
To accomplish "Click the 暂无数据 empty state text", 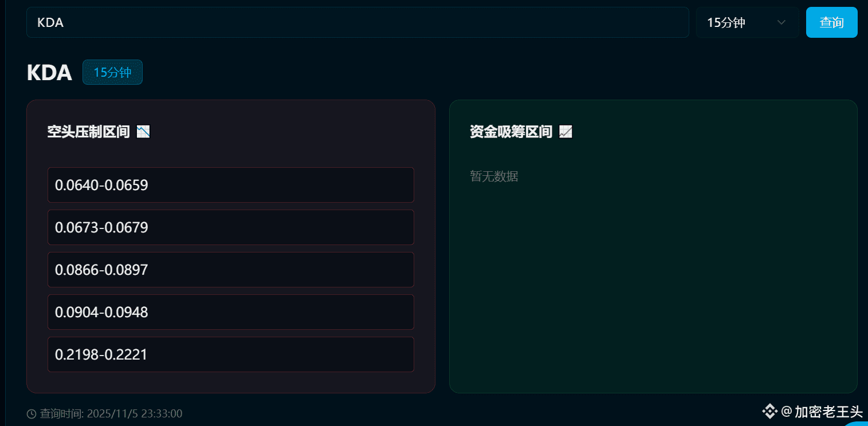I will point(494,176).
